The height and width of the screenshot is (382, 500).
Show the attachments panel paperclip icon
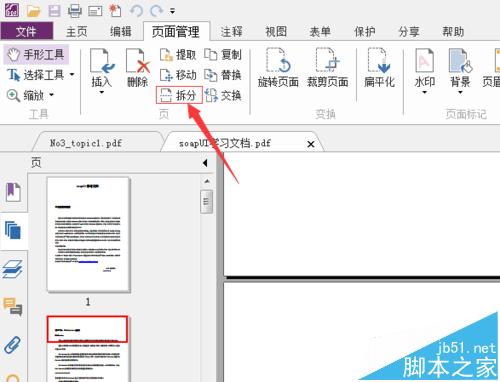point(13,345)
